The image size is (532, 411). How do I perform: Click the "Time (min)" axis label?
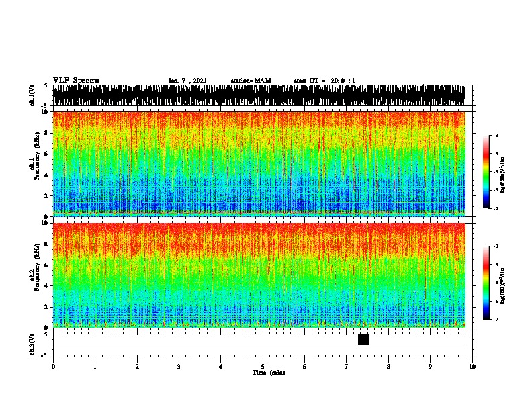click(x=269, y=373)
